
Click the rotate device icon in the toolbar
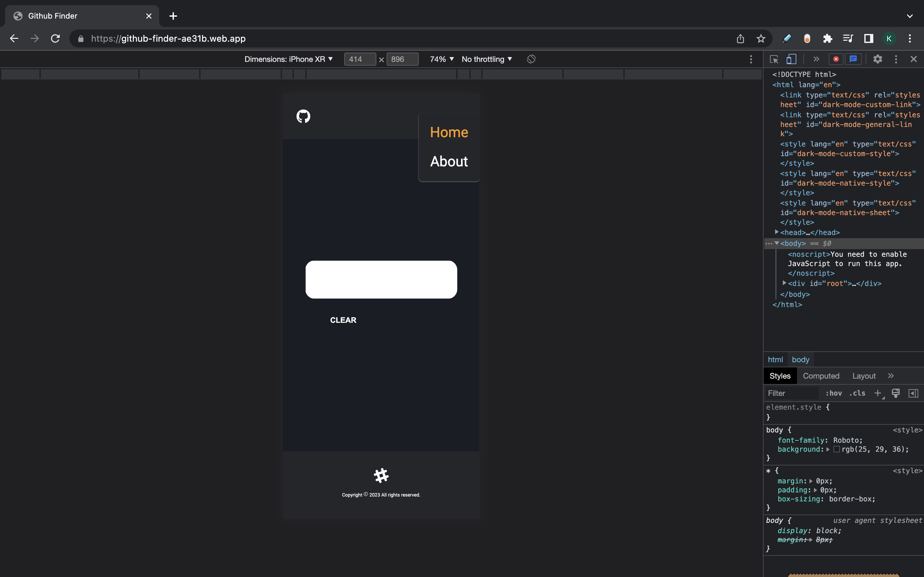(531, 59)
